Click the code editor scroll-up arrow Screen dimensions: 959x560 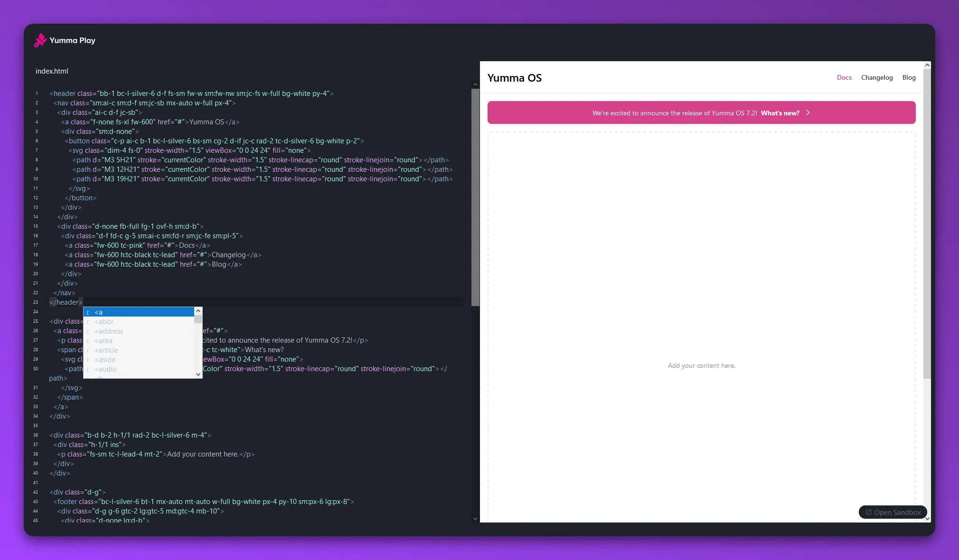coord(475,84)
